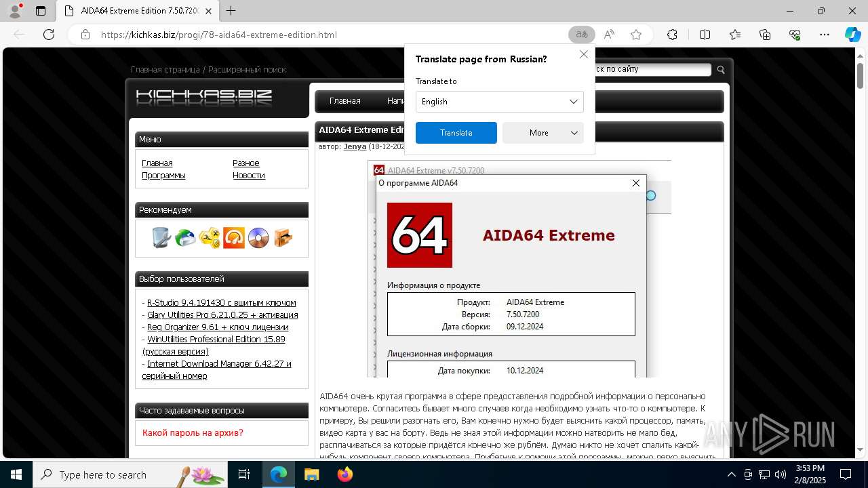Open Read aloud icon
This screenshot has height=488, width=868.
click(609, 35)
